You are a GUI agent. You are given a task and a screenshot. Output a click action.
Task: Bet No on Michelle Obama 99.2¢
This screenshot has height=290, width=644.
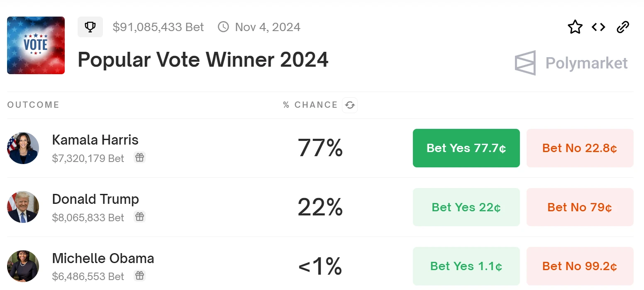(580, 266)
